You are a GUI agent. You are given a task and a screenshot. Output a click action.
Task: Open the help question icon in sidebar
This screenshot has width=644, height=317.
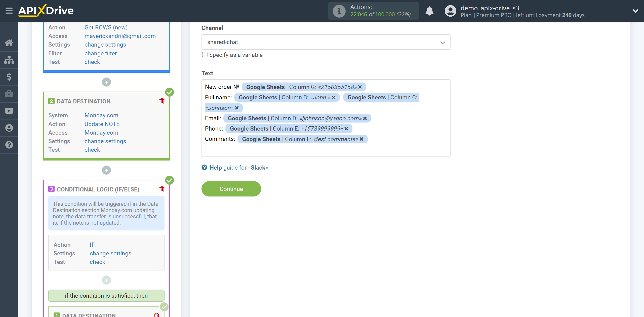[x=9, y=145]
